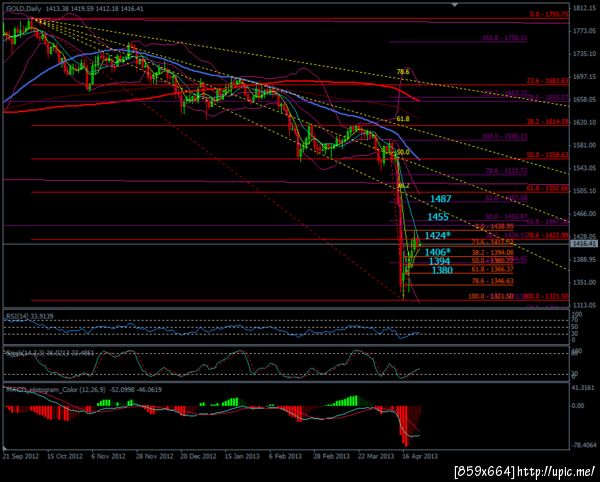Click the orange Fibonacci label 61.8 - 1366.37
Viewport: 600px width, 482px height.
(x=492, y=269)
